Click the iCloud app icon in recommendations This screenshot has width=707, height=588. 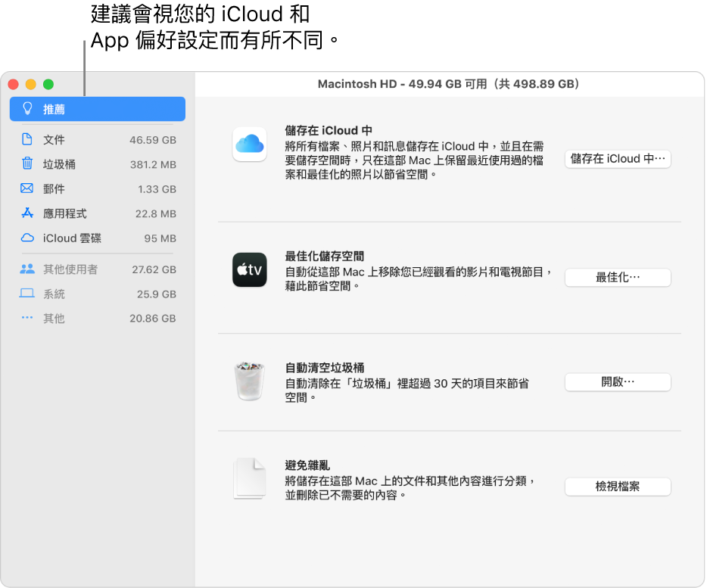click(249, 145)
